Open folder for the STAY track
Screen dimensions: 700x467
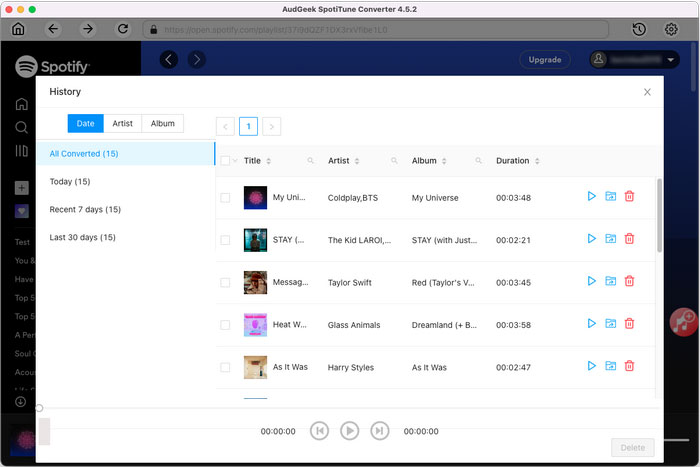611,239
